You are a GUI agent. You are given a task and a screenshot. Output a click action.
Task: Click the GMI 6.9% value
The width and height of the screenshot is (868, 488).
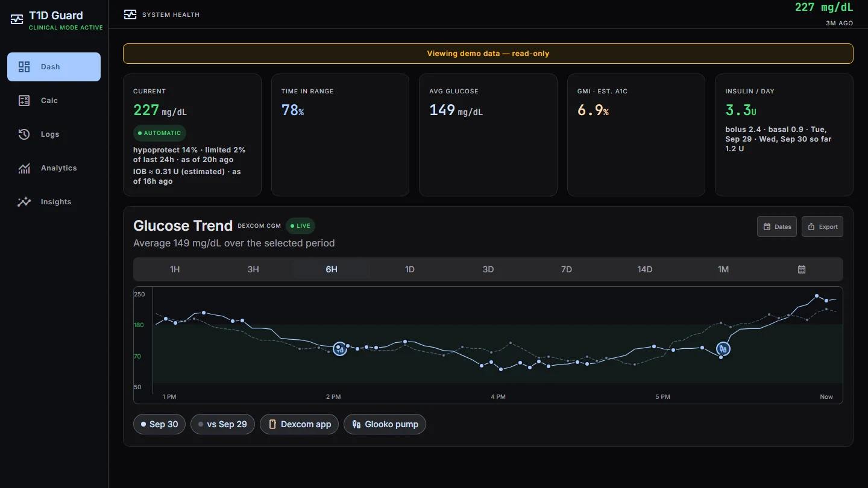tap(593, 110)
